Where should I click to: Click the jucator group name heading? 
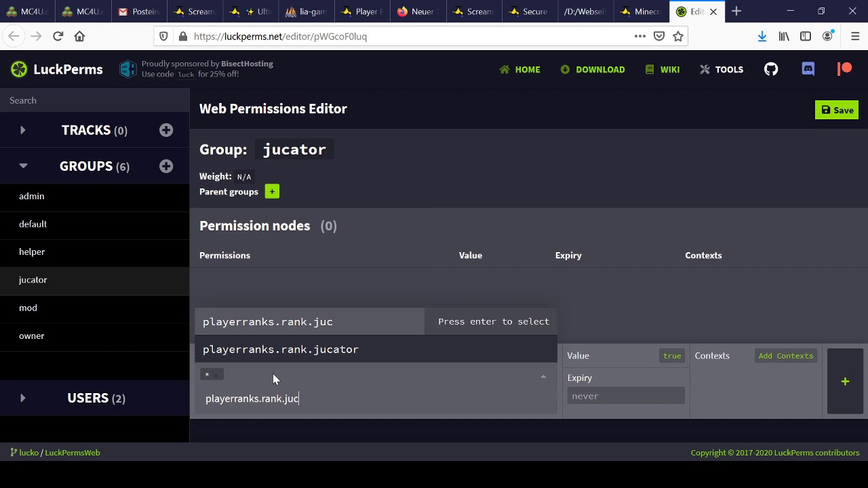[x=294, y=150]
